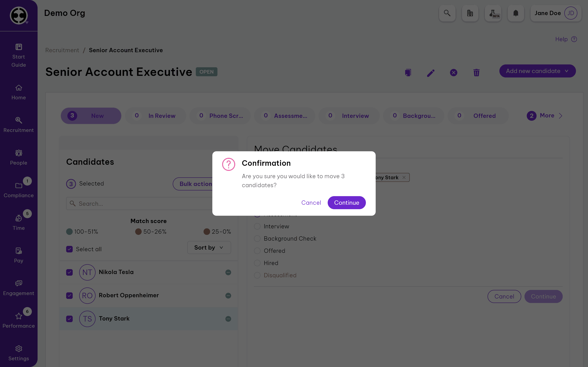
Task: Open Recruitment in the sidebar
Action: point(19,124)
